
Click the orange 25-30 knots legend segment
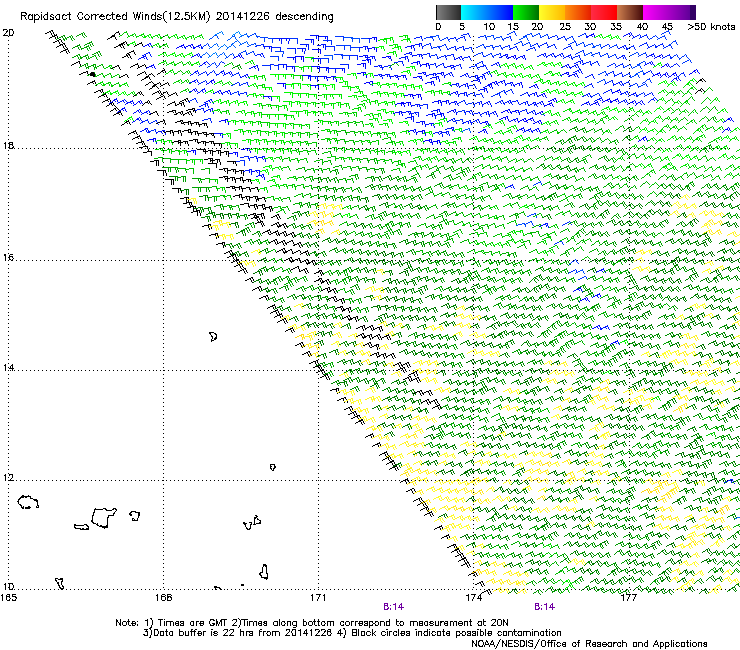coord(578,12)
